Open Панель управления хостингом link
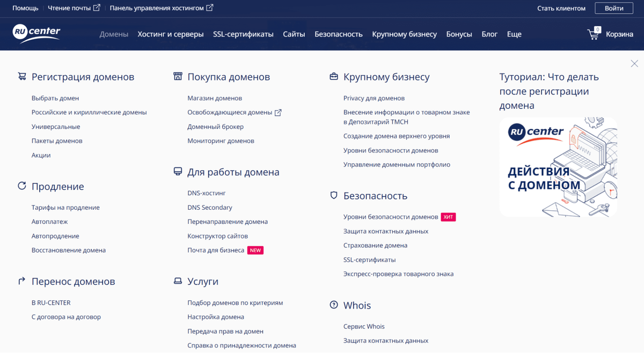The width and height of the screenshot is (644, 353). pos(157,8)
